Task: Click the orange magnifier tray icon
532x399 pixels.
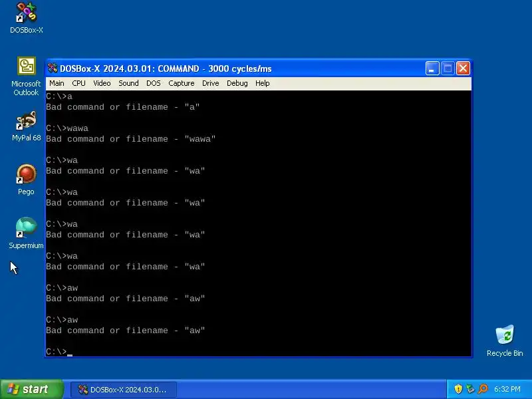Action: pyautogui.click(x=483, y=389)
